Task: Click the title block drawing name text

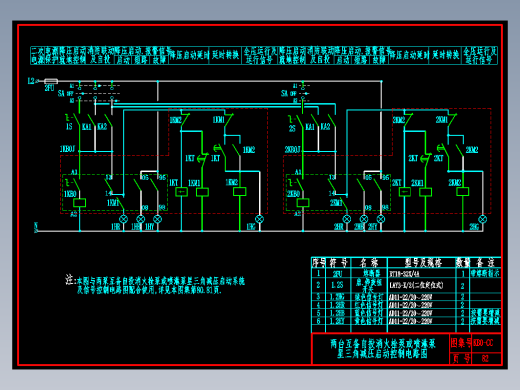Action: pyautogui.click(x=383, y=348)
